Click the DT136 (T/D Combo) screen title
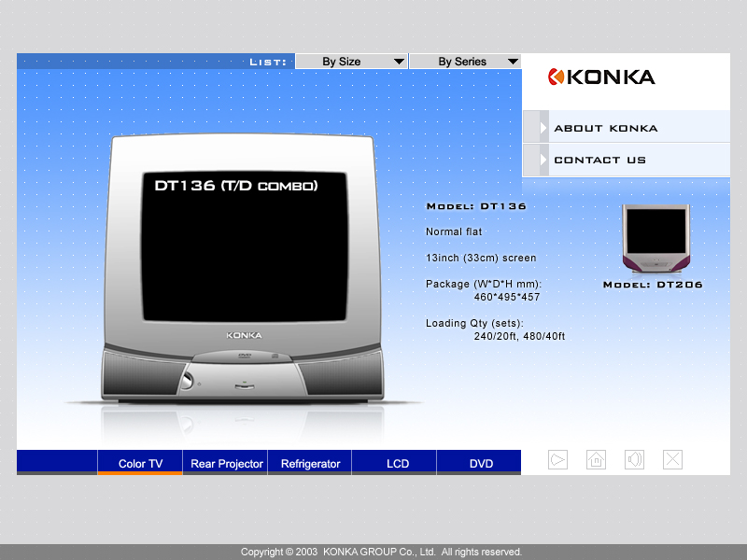Image resolution: width=747 pixels, height=560 pixels. 236,186
